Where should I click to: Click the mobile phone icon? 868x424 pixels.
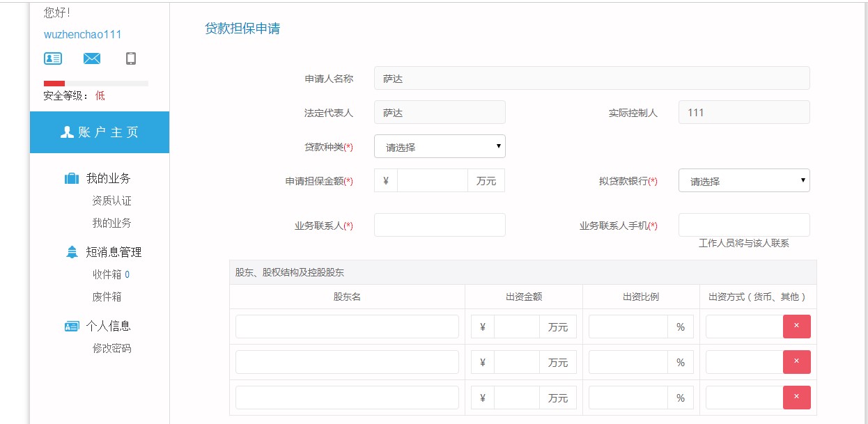[x=131, y=58]
